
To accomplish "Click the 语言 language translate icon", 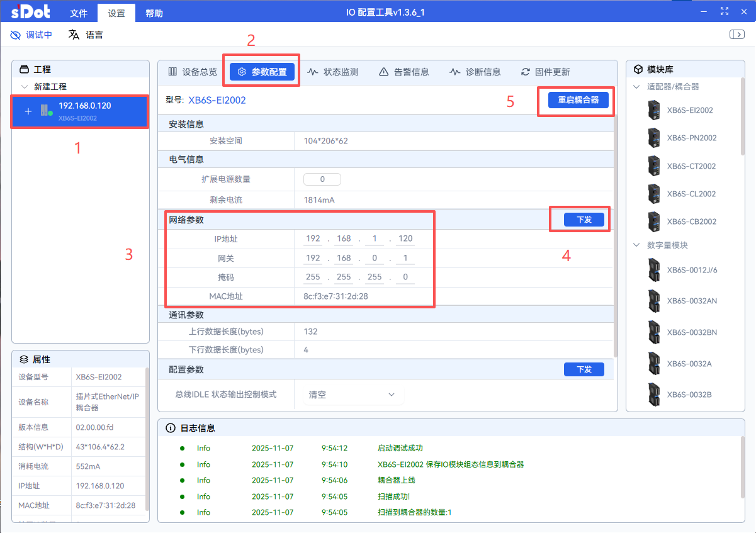I will (74, 35).
